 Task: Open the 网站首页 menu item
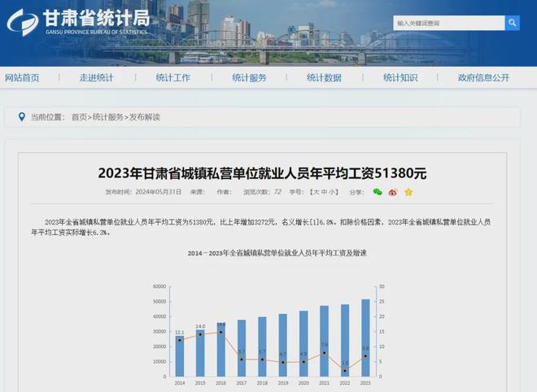point(22,78)
